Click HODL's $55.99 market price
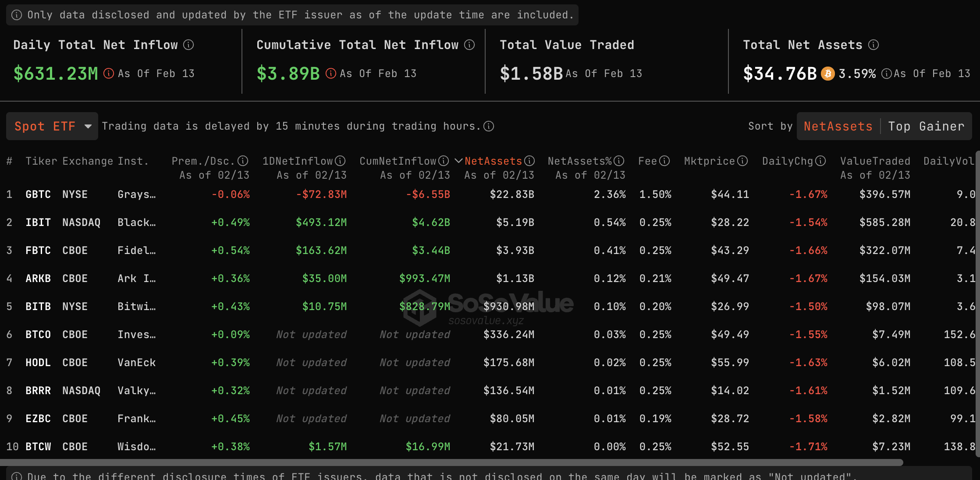This screenshot has height=480, width=980. (730, 362)
